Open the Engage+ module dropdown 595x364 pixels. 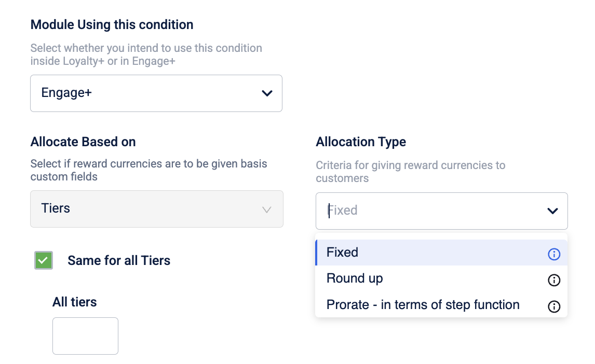pos(156,93)
